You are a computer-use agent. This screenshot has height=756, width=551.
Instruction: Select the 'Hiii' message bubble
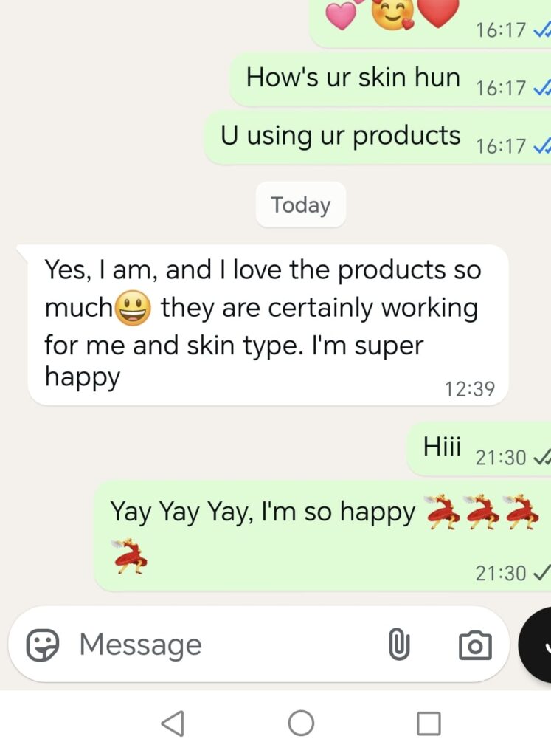479,448
